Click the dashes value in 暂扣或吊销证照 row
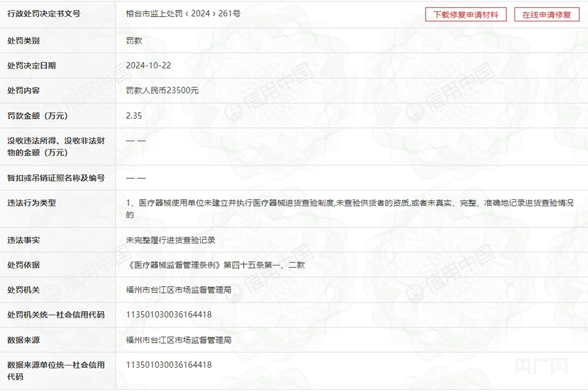 [x=136, y=178]
